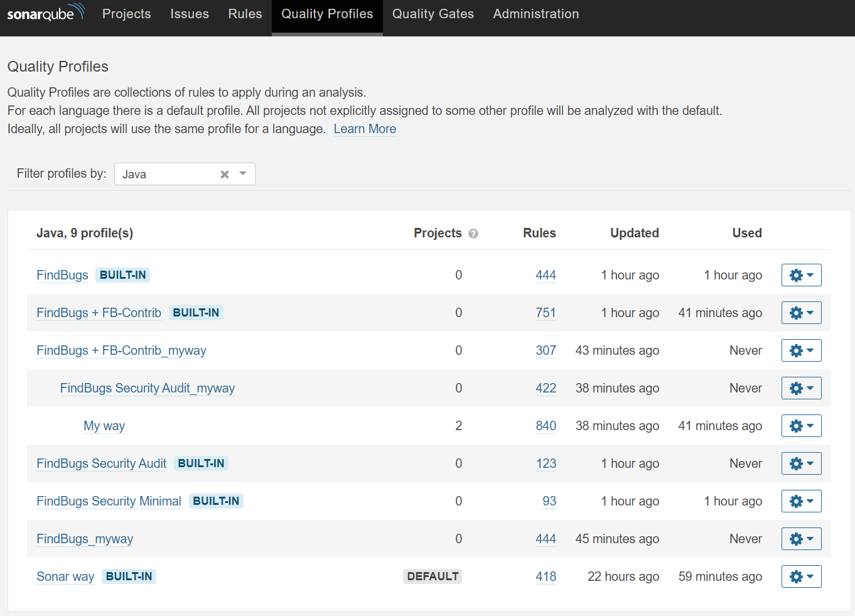View the 422 rules count link
This screenshot has width=855, height=616.
(x=546, y=388)
